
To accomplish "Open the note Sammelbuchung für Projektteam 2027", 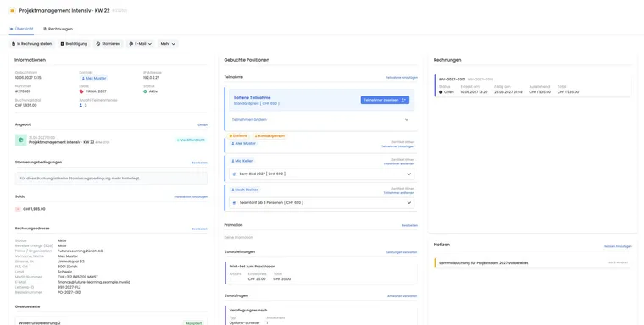I will point(483,263).
